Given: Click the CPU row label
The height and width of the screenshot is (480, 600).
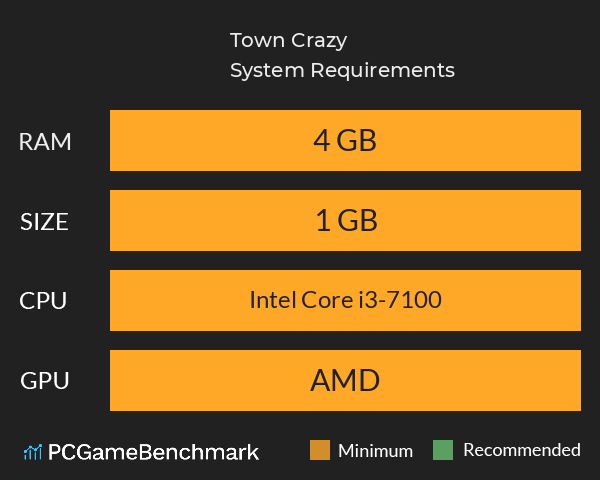Looking at the screenshot, I should point(45,300).
